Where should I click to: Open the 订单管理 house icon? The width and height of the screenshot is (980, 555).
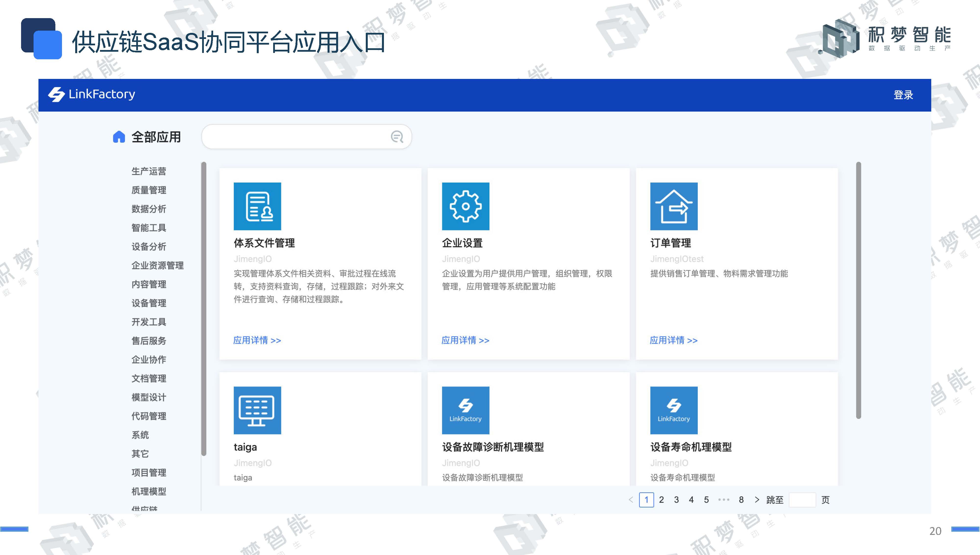click(674, 206)
